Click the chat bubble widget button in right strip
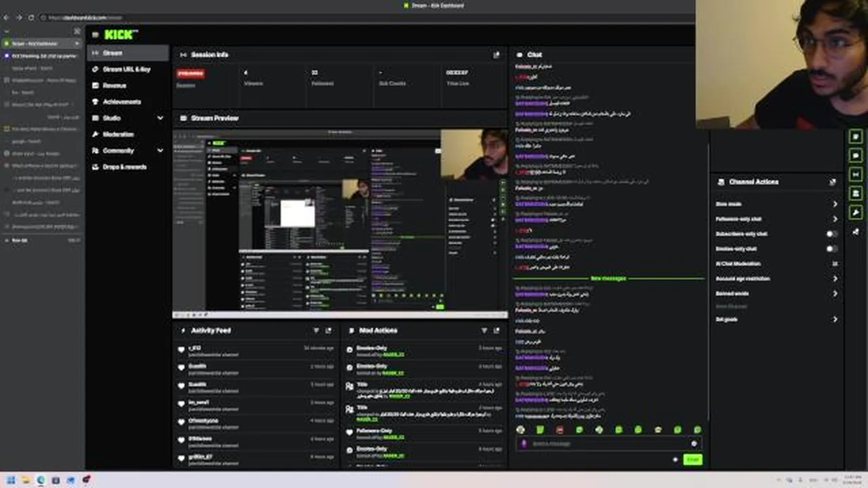Screen dimensions: 868x488 tap(856, 155)
